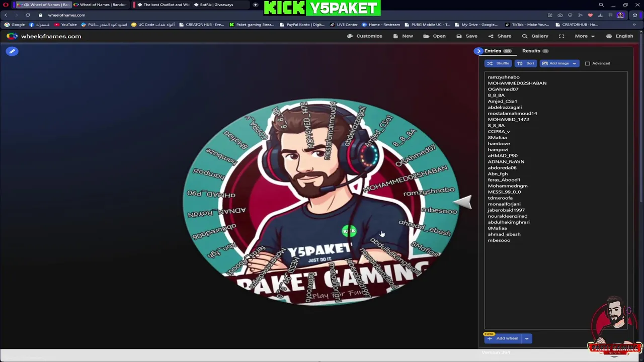Create a New wheel from header

(403, 36)
